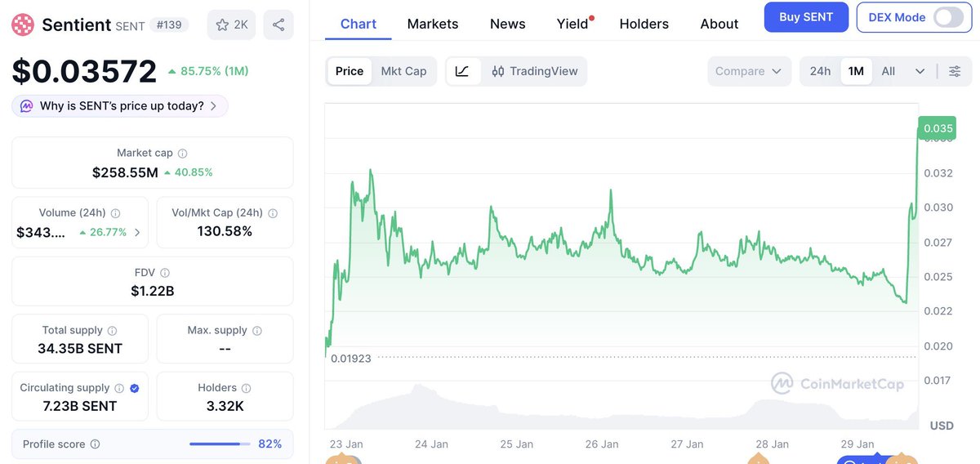
Task: Open Market cap info icon
Action: tap(183, 154)
